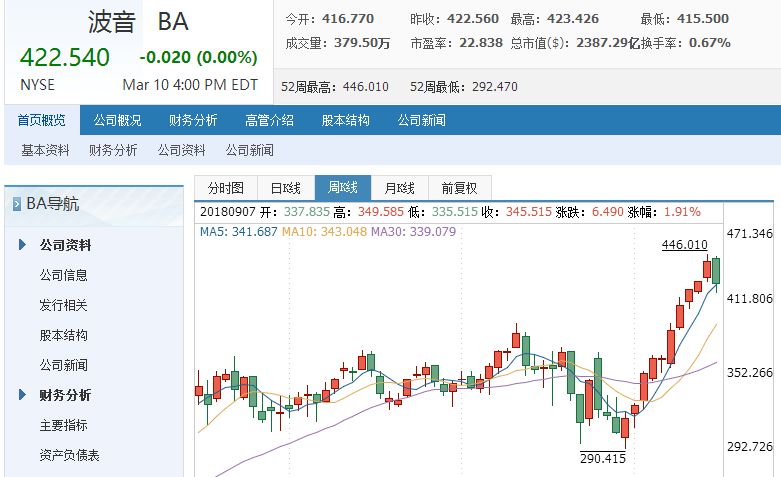
Task: Open 资产负债表 in the sidebar
Action: point(70,455)
